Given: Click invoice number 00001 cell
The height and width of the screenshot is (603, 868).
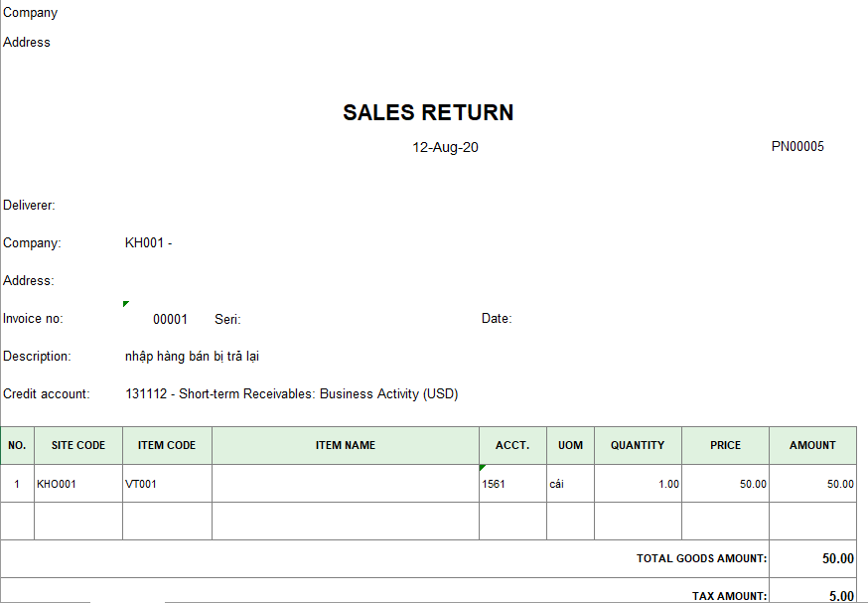Looking at the screenshot, I should point(170,319).
